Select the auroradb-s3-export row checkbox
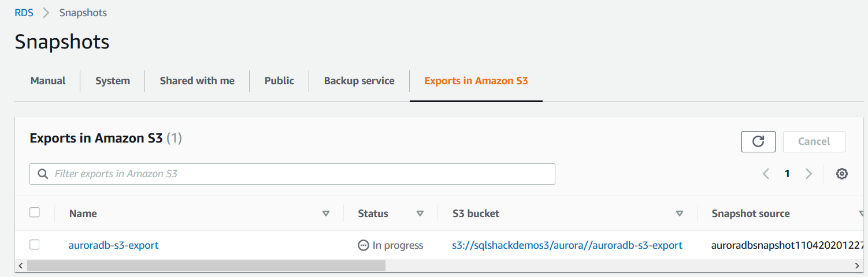The height and width of the screenshot is (277, 868). (35, 245)
